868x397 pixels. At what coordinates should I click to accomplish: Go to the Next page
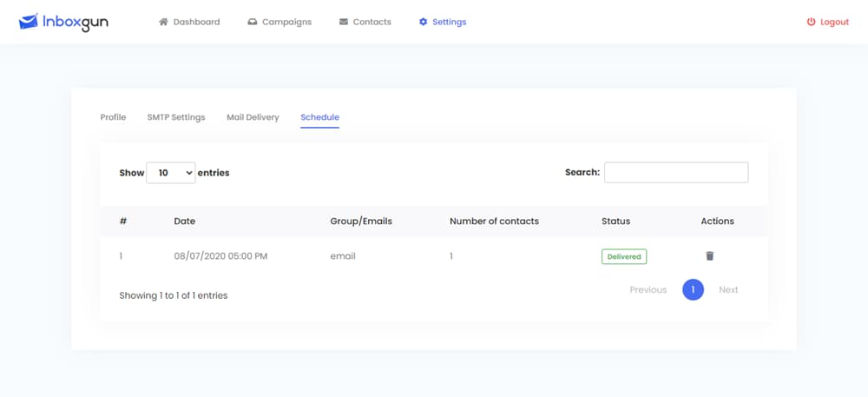click(x=728, y=289)
